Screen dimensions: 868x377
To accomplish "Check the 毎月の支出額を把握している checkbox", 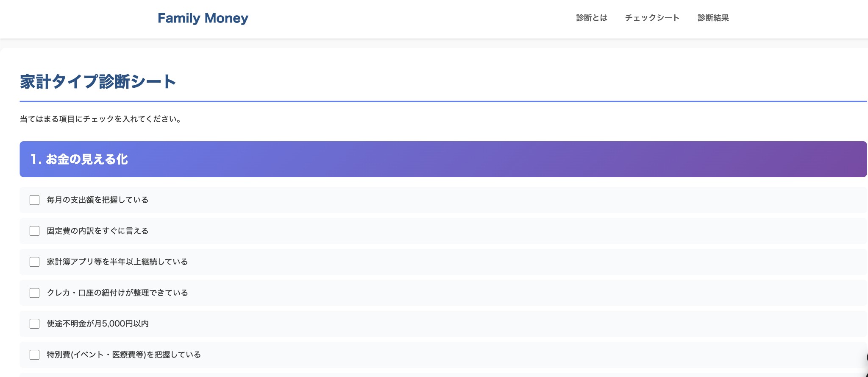I will pyautogui.click(x=35, y=200).
